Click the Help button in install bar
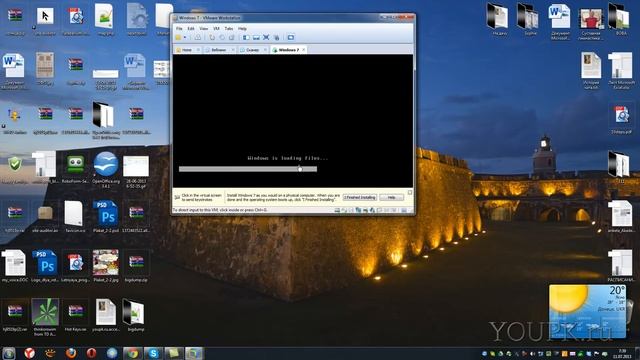Screen dimensions: 640x360 [x=391, y=198]
